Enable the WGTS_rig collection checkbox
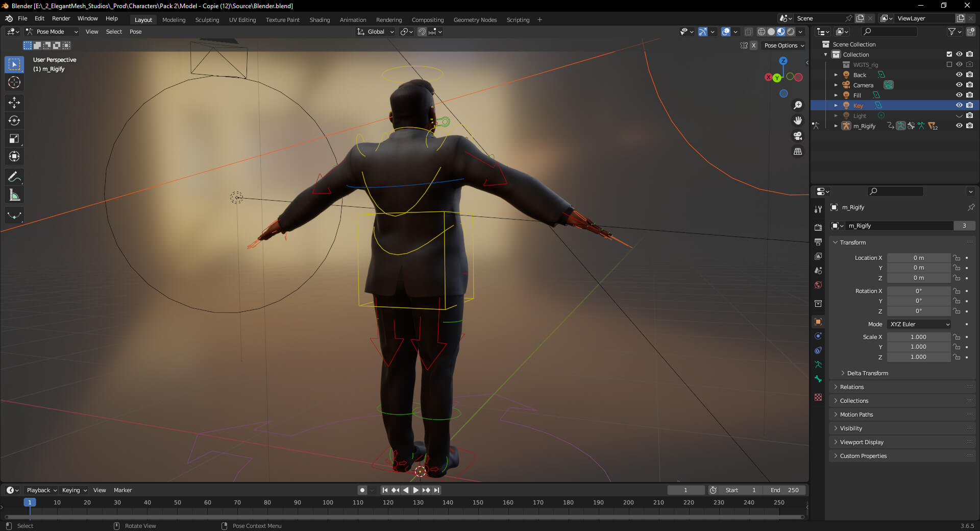The image size is (980, 531). point(949,65)
